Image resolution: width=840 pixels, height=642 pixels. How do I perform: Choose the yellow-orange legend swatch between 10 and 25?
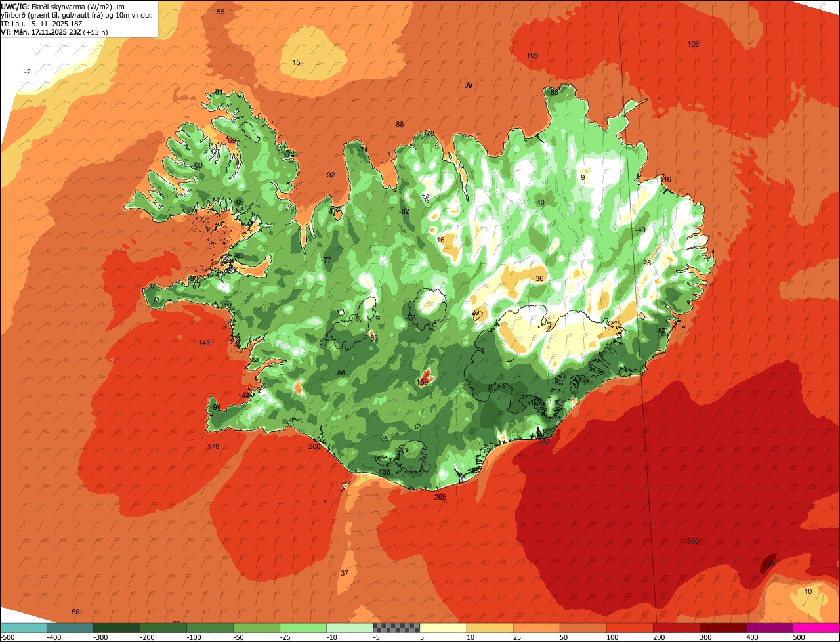pyautogui.click(x=490, y=628)
